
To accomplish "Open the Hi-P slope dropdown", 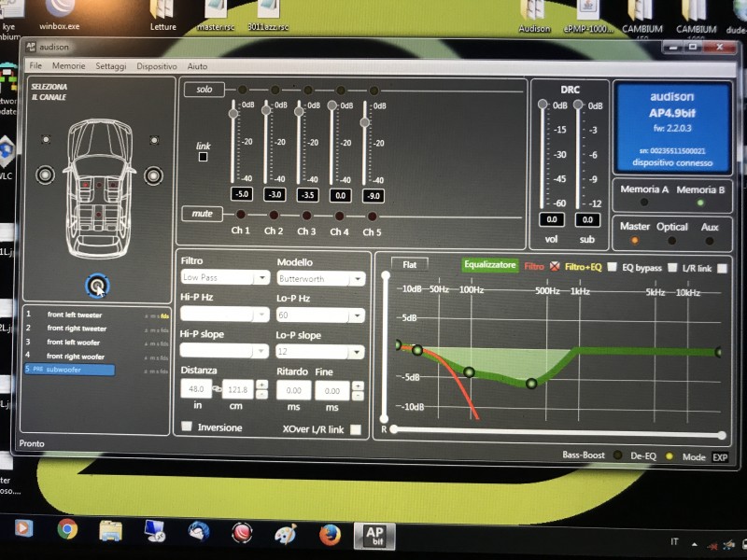I will [224, 351].
